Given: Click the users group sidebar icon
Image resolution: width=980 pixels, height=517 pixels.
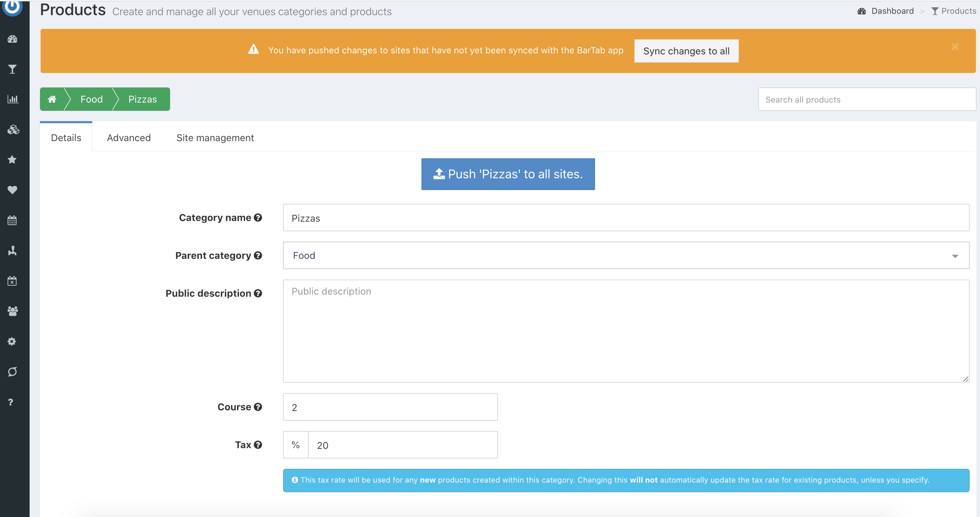Looking at the screenshot, I should 12,311.
